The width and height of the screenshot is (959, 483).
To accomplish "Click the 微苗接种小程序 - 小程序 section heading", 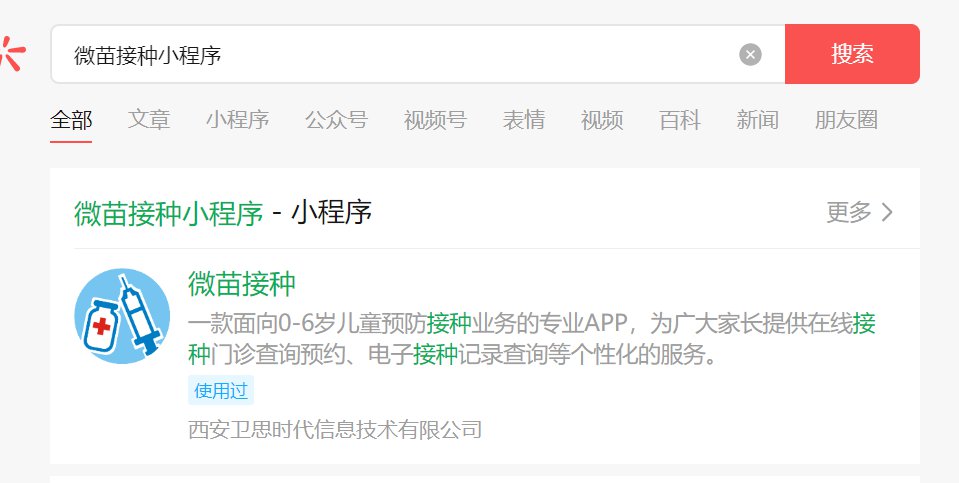I will [223, 213].
